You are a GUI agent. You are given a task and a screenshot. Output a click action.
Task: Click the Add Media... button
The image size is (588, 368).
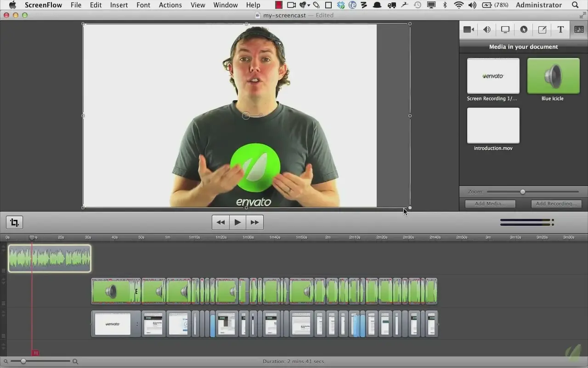490,204
